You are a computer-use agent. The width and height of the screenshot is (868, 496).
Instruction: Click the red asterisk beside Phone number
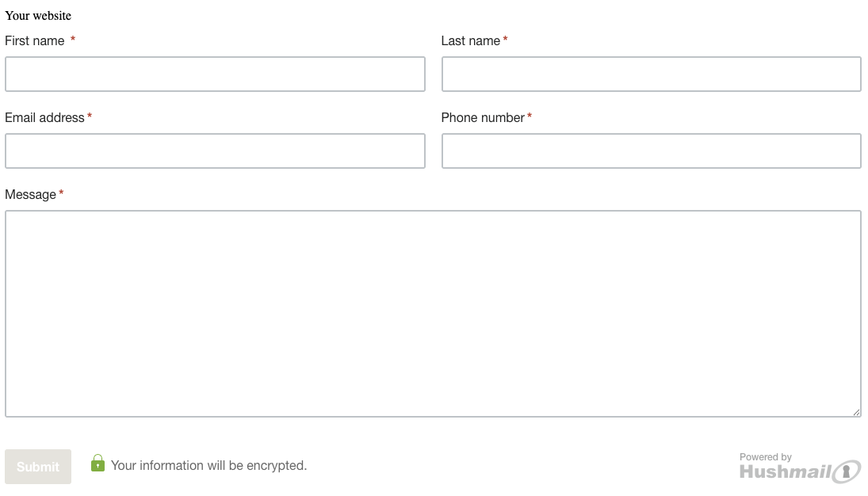530,116
